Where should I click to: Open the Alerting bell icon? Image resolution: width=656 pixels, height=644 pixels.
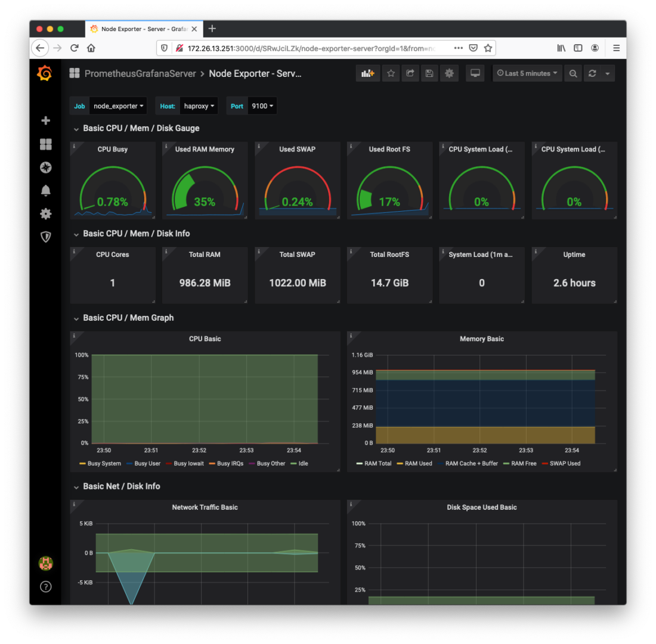[45, 190]
